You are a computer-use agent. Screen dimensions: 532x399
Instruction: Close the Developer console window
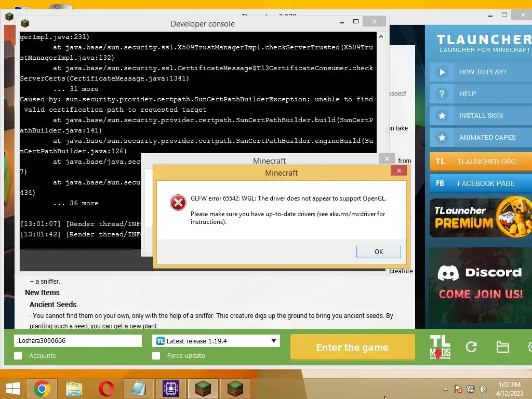374,22
